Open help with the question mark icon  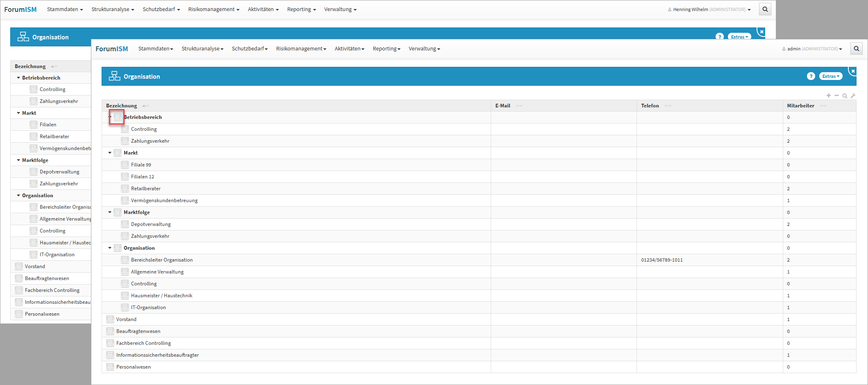pos(811,76)
